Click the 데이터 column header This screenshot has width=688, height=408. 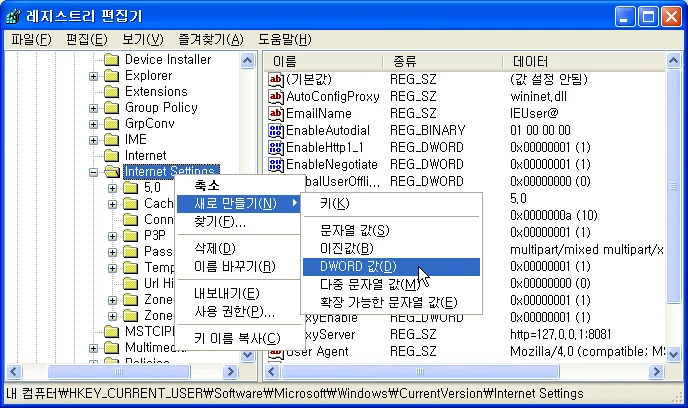pos(584,61)
